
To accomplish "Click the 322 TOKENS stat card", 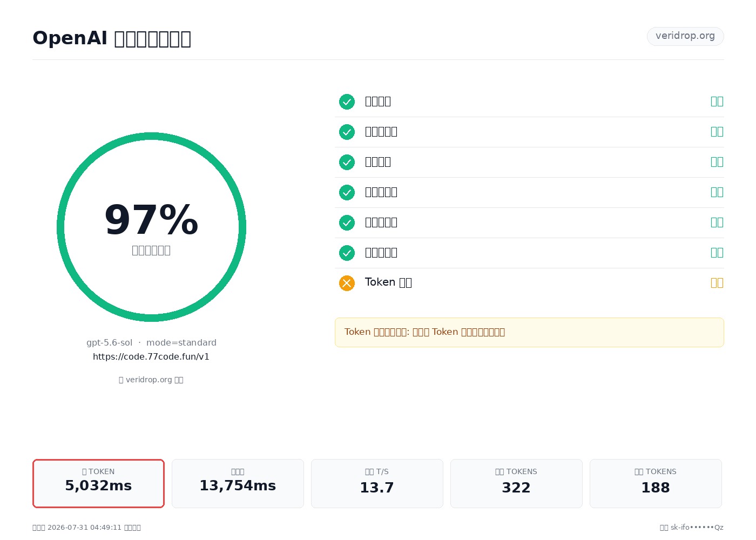I will (x=516, y=483).
